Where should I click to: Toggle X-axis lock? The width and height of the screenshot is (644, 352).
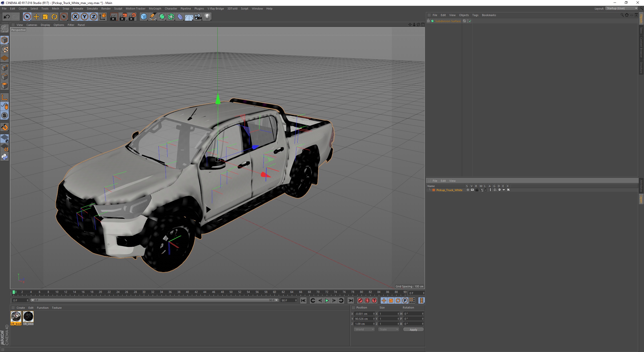(x=75, y=17)
